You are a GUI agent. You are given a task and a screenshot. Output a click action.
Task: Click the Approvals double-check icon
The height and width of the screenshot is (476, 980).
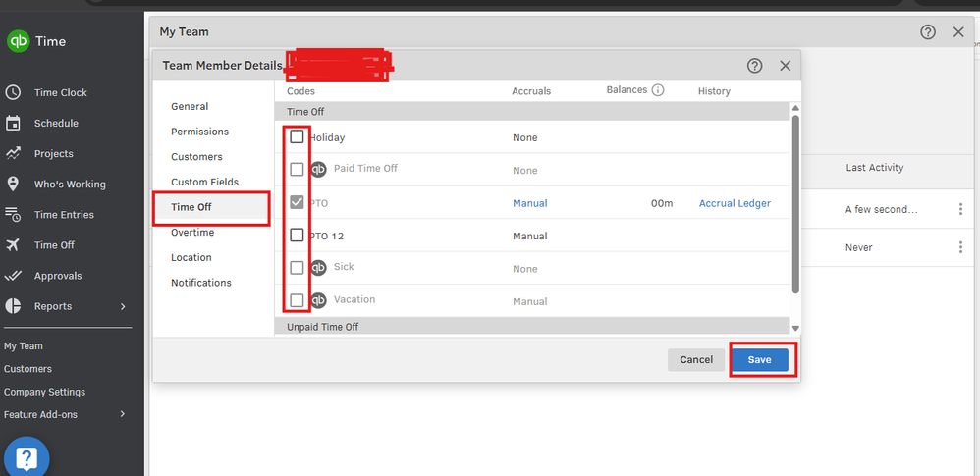point(13,276)
